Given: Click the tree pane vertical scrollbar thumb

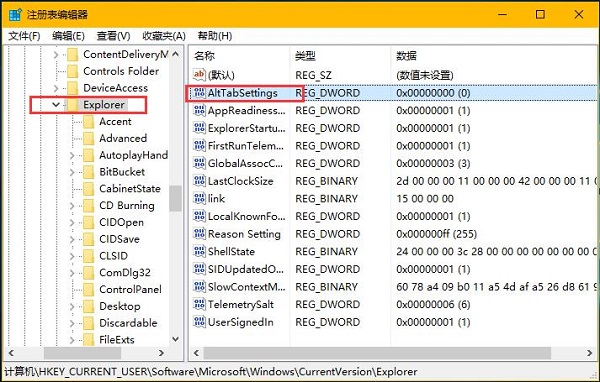Looking at the screenshot, I should (x=176, y=198).
